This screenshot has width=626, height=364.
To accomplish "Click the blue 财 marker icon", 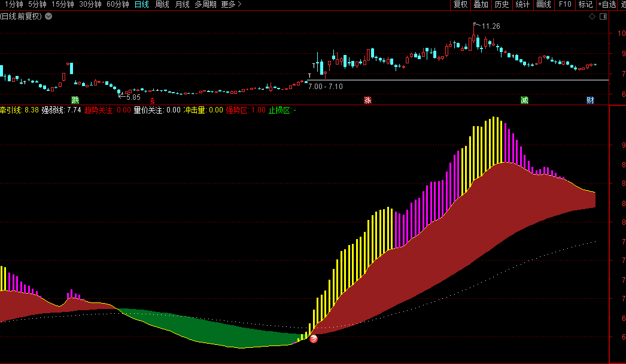I will click(x=590, y=100).
